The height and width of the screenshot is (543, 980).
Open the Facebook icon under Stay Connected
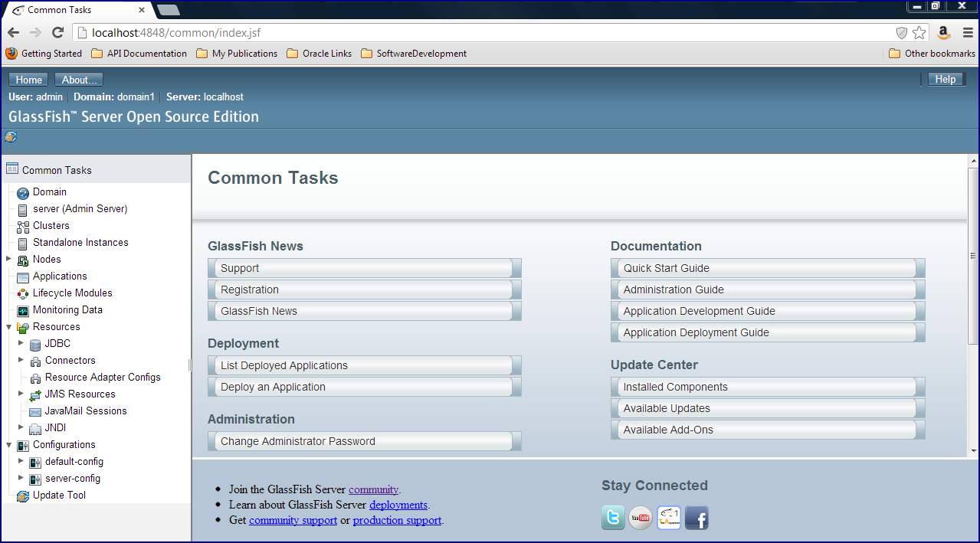click(x=696, y=518)
